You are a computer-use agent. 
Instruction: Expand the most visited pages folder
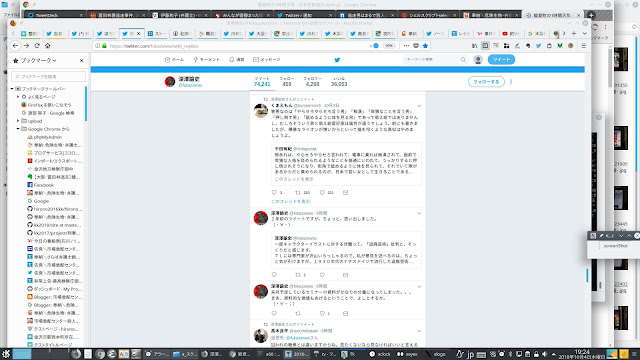(18, 97)
